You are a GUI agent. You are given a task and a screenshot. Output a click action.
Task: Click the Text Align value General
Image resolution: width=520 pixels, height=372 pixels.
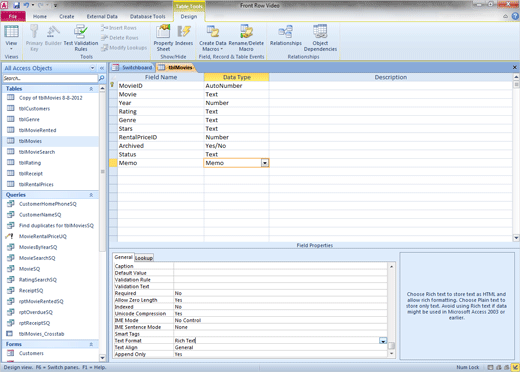click(x=280, y=347)
